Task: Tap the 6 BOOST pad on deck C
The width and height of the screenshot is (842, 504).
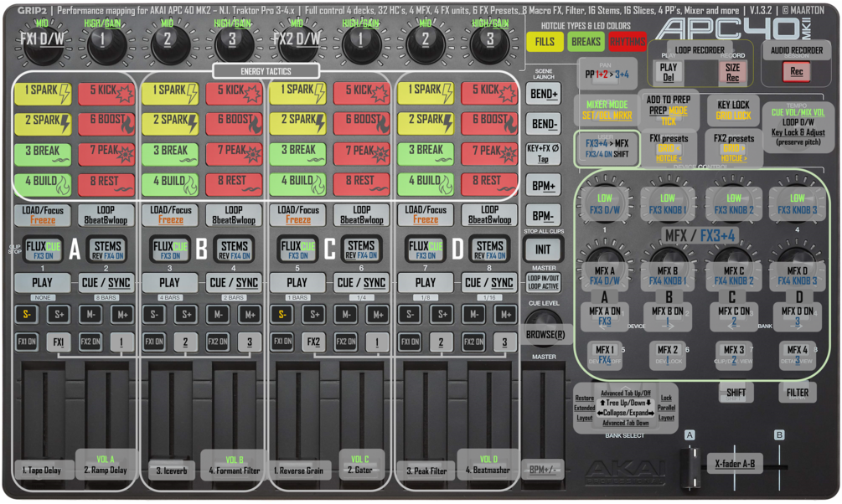Action: pyautogui.click(x=361, y=123)
